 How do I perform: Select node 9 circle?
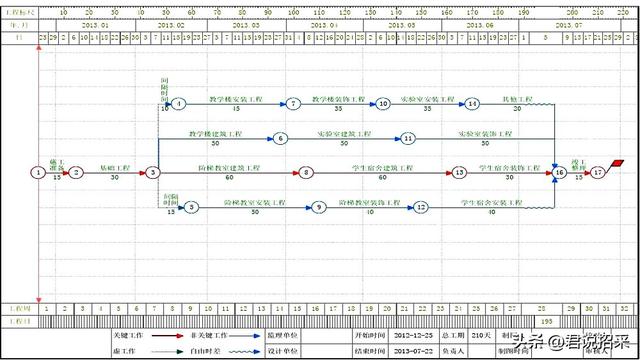319,207
